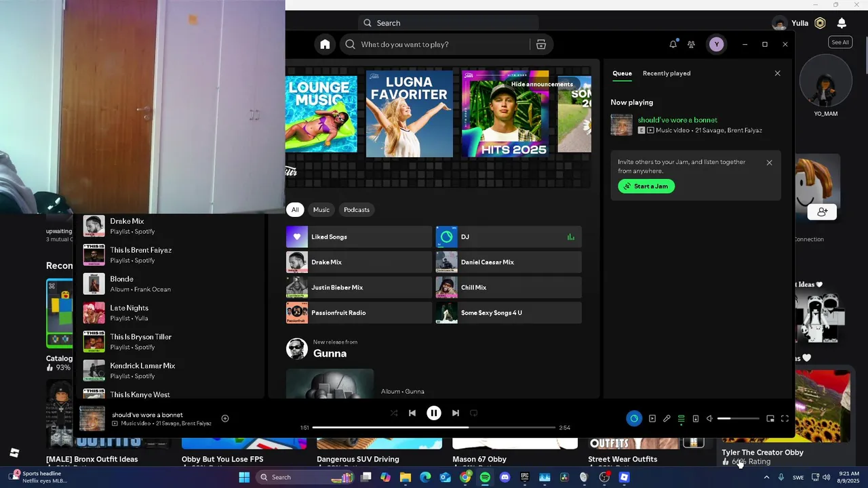
Task: Open the Lugna Favoriter banner
Action: pyautogui.click(x=410, y=114)
